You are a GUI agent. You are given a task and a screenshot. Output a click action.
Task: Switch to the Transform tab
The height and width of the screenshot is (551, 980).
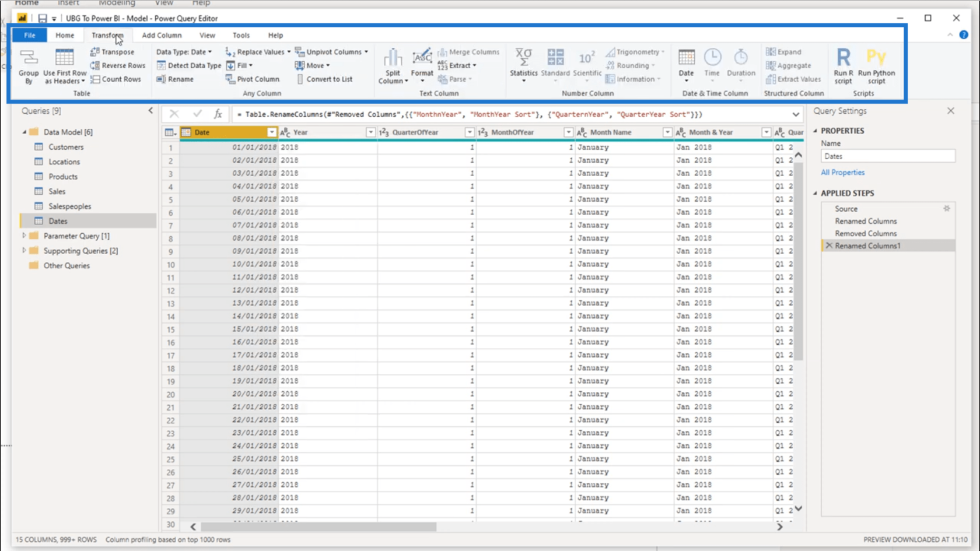pos(107,35)
